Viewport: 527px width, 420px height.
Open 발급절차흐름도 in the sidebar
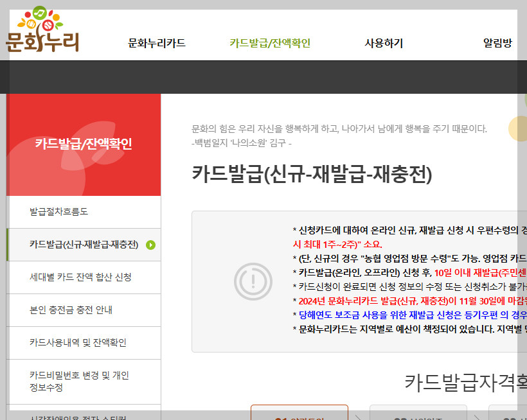pyautogui.click(x=84, y=212)
